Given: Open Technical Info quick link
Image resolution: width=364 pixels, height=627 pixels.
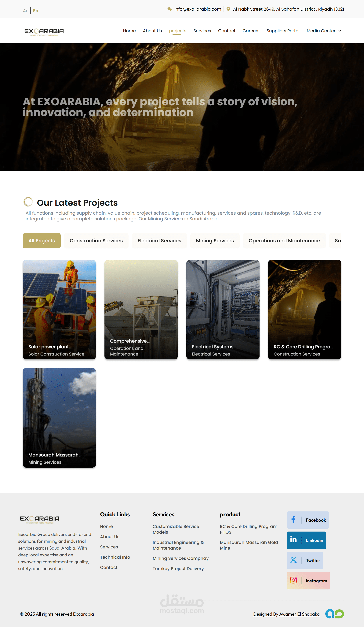Looking at the screenshot, I should pyautogui.click(x=115, y=557).
